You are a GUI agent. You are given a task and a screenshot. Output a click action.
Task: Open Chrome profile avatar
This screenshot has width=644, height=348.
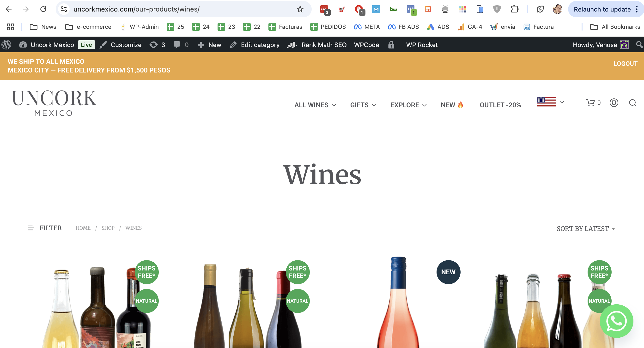click(x=557, y=9)
